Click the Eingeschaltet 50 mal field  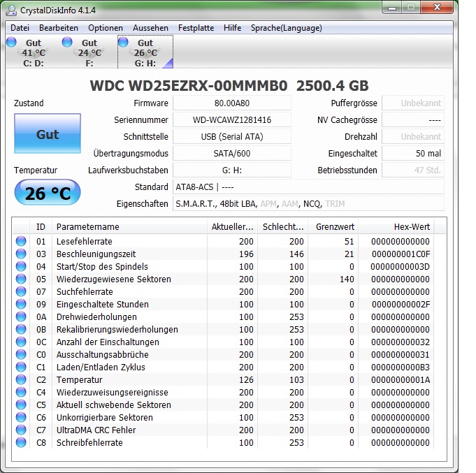[413, 153]
